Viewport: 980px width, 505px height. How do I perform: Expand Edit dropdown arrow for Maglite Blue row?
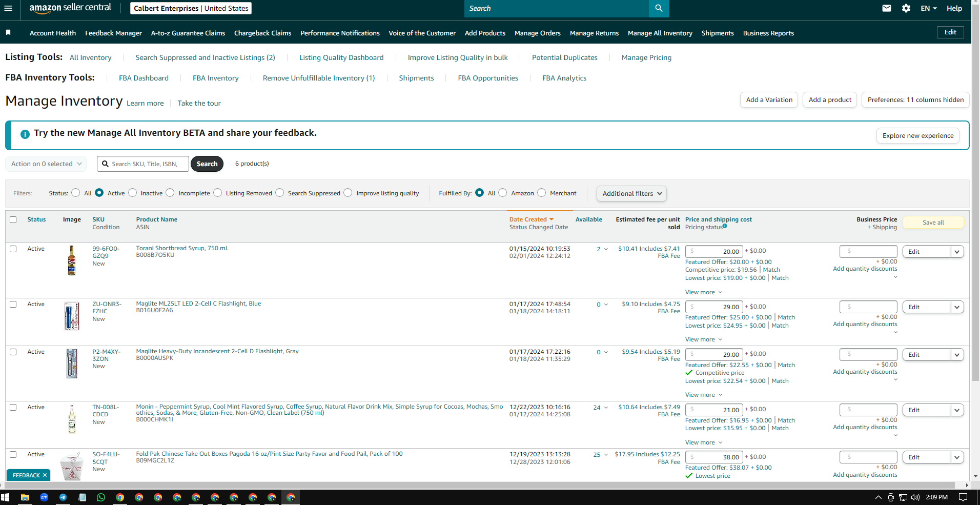coord(957,307)
